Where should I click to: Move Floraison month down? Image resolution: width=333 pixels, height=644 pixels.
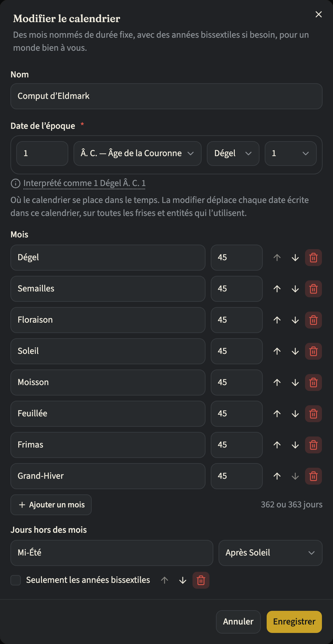295,320
